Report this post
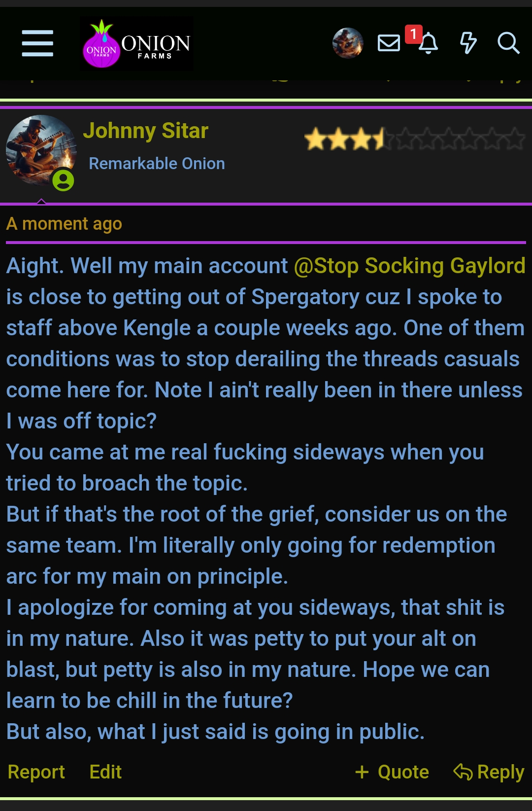 (36, 772)
